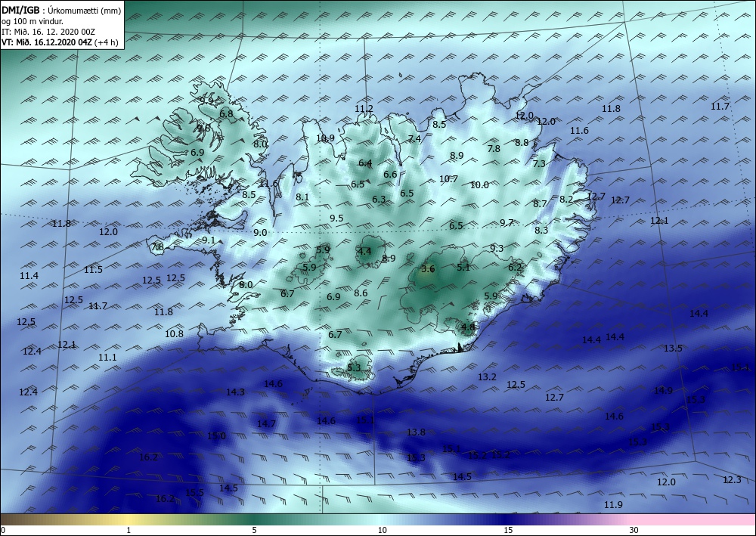Click the map value 13.2
Screen dimensions: 756x536
click(x=487, y=376)
